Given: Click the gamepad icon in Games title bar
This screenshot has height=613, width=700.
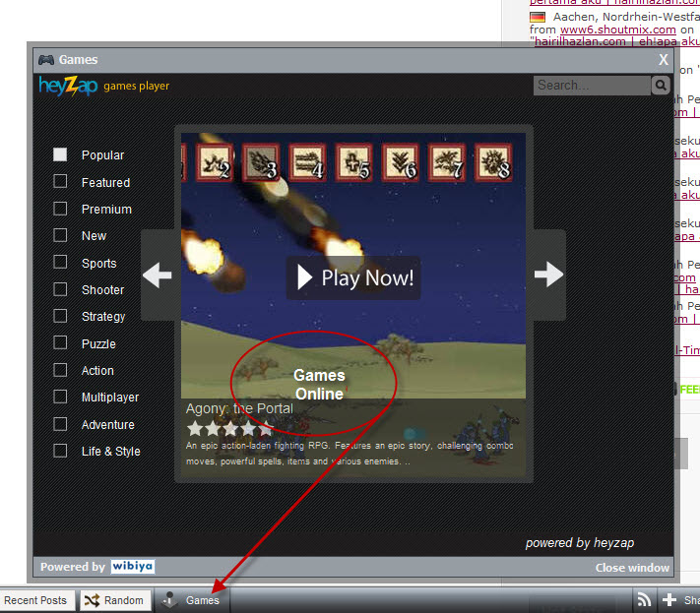Looking at the screenshot, I should point(46,60).
